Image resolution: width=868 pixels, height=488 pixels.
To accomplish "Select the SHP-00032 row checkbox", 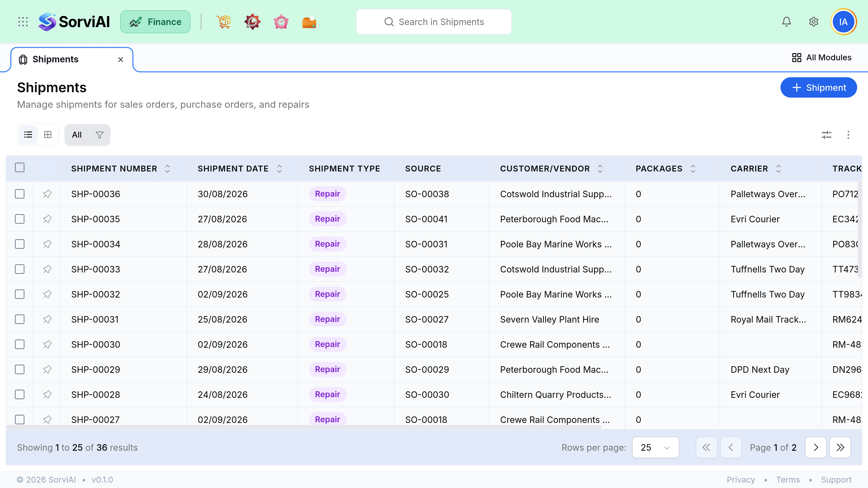I will tap(19, 294).
